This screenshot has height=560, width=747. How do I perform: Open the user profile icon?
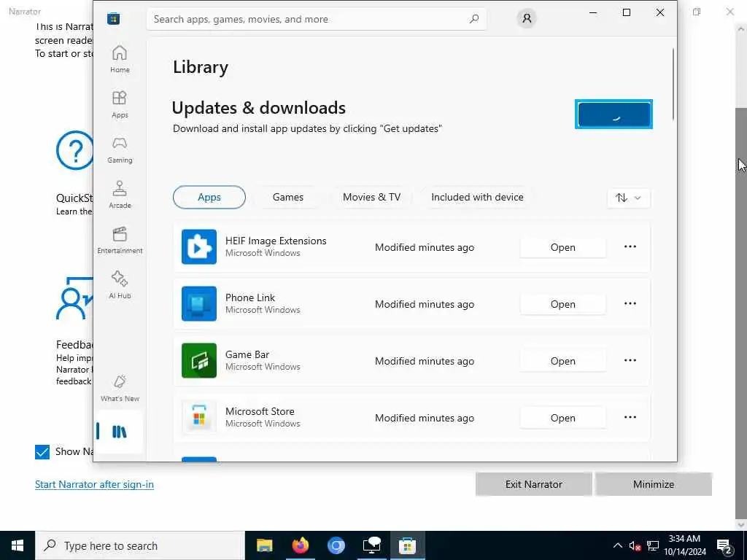tap(527, 18)
